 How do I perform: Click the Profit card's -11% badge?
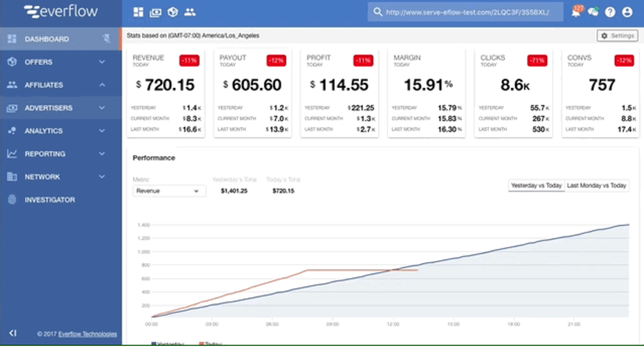363,61
